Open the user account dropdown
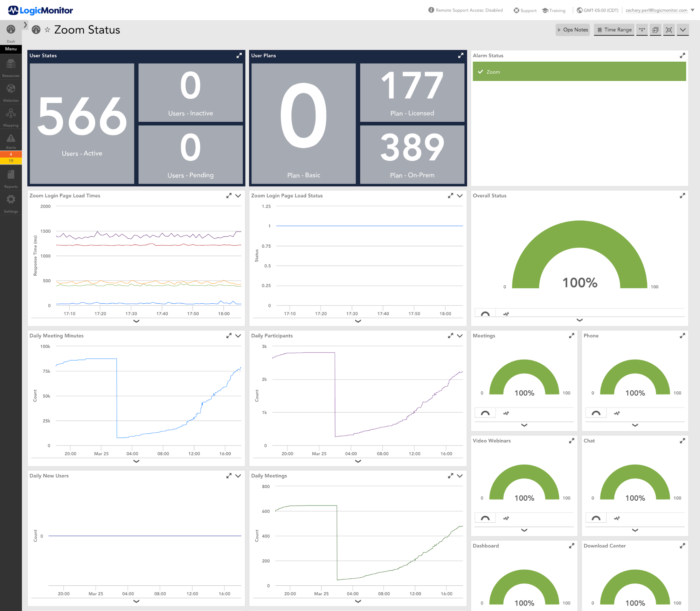The height and width of the screenshot is (611, 700). click(692, 10)
